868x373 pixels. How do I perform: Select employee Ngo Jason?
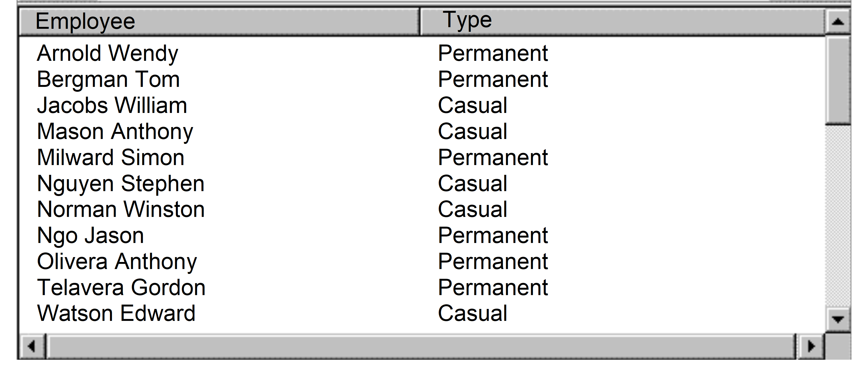click(90, 235)
